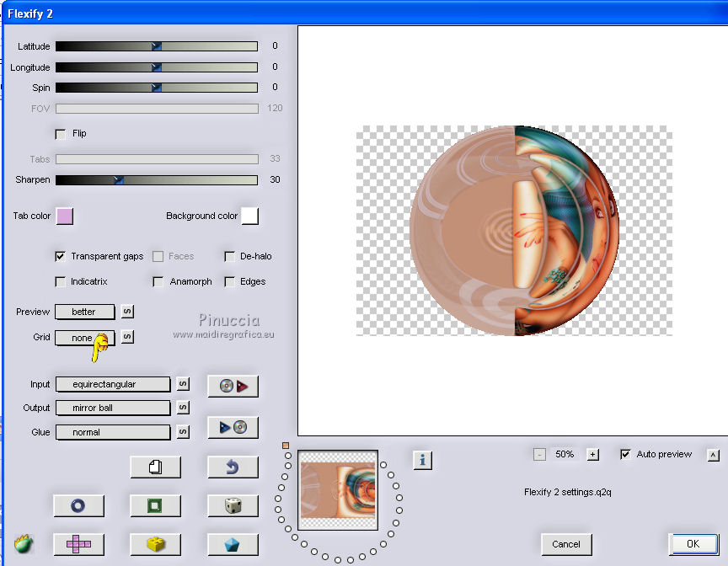This screenshot has width=728, height=566.
Task: Click the orange square marker above the dot ring
Action: tap(286, 446)
